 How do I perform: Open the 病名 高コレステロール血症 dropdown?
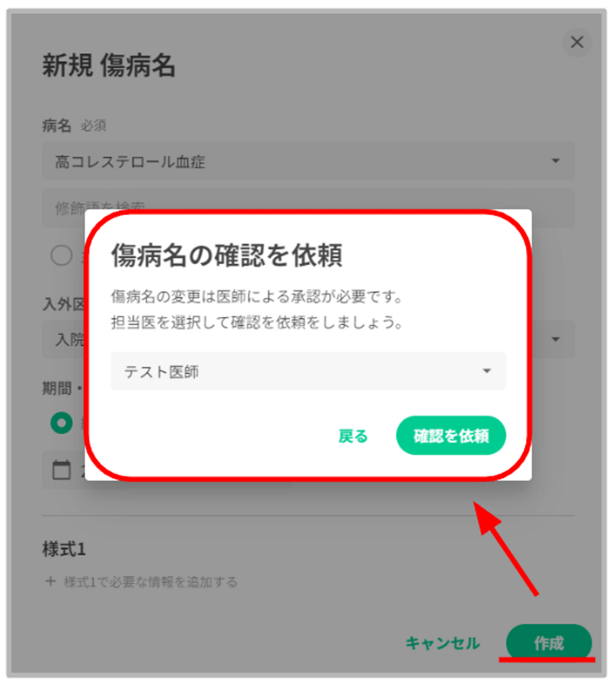coord(308,160)
